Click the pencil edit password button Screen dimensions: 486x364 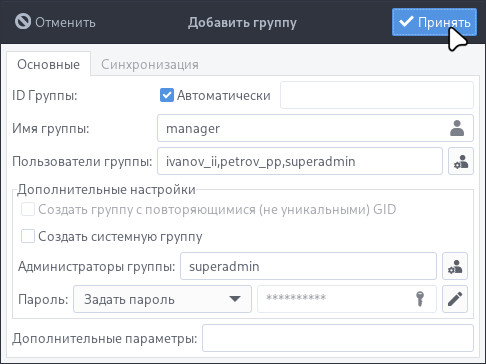455,299
